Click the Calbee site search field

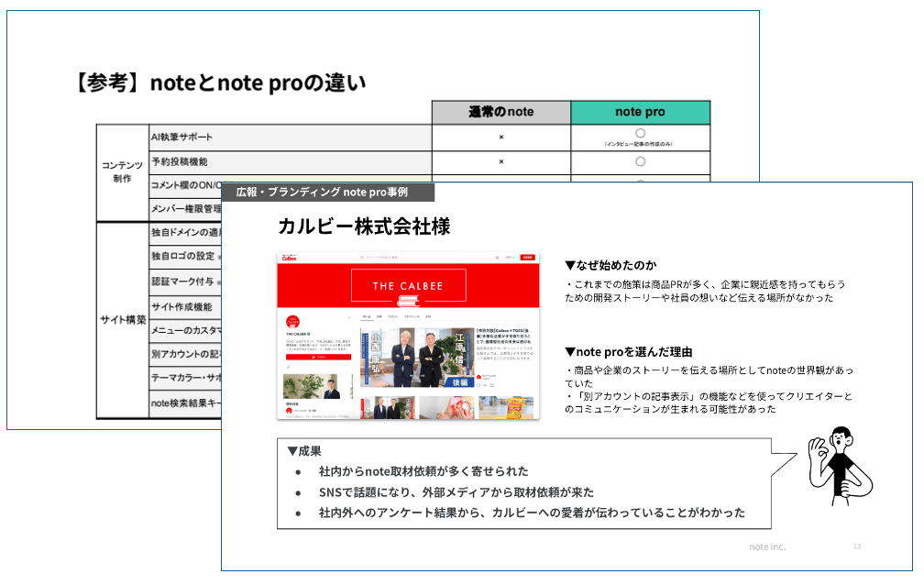pos(407,257)
